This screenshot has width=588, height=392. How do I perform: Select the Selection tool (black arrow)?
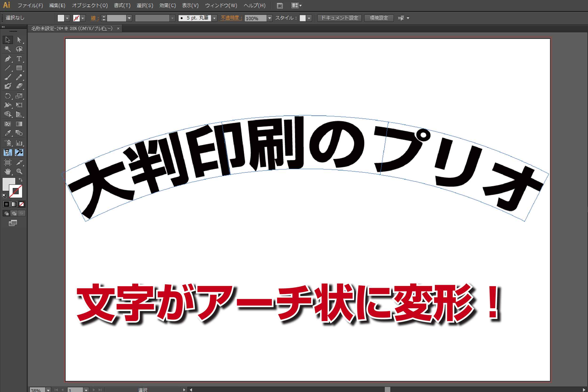click(x=8, y=40)
